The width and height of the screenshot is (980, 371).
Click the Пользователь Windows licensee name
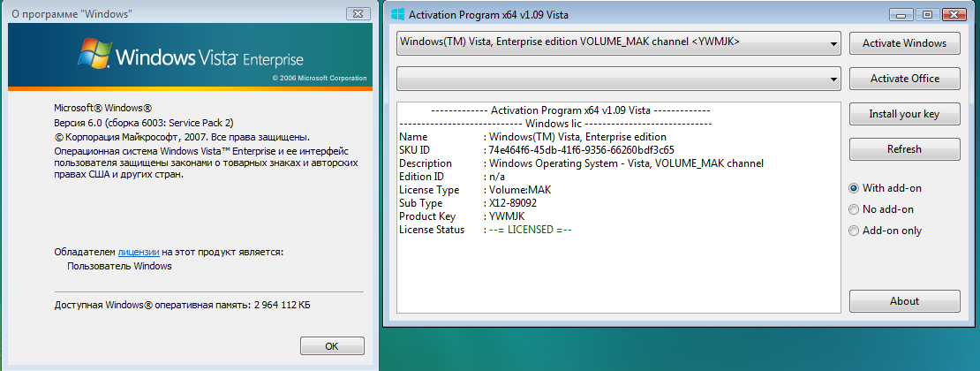pos(119,266)
